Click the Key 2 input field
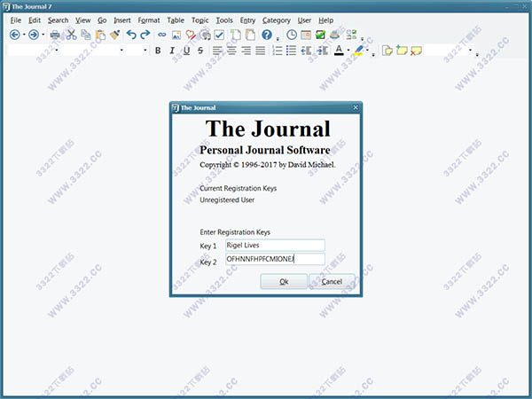 (x=275, y=259)
